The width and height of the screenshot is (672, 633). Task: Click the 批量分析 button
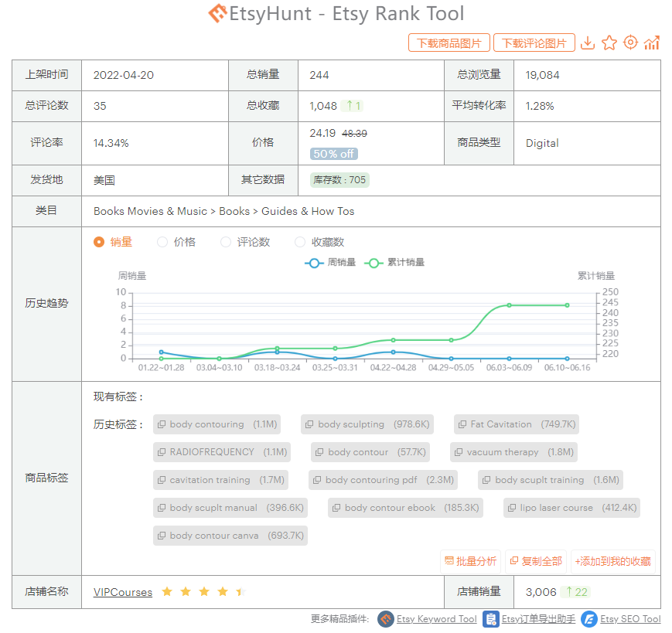pos(470,561)
